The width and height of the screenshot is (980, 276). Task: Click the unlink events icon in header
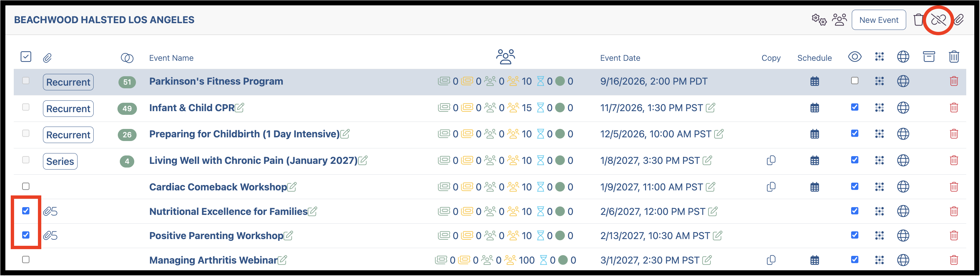(938, 20)
